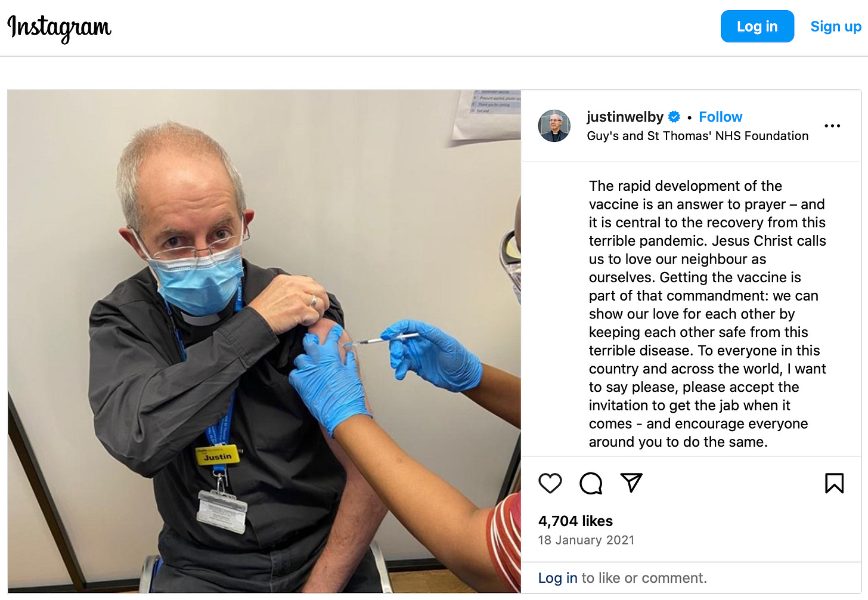Click the post caption text
The height and width of the screenshot is (600, 868).
pos(708,314)
